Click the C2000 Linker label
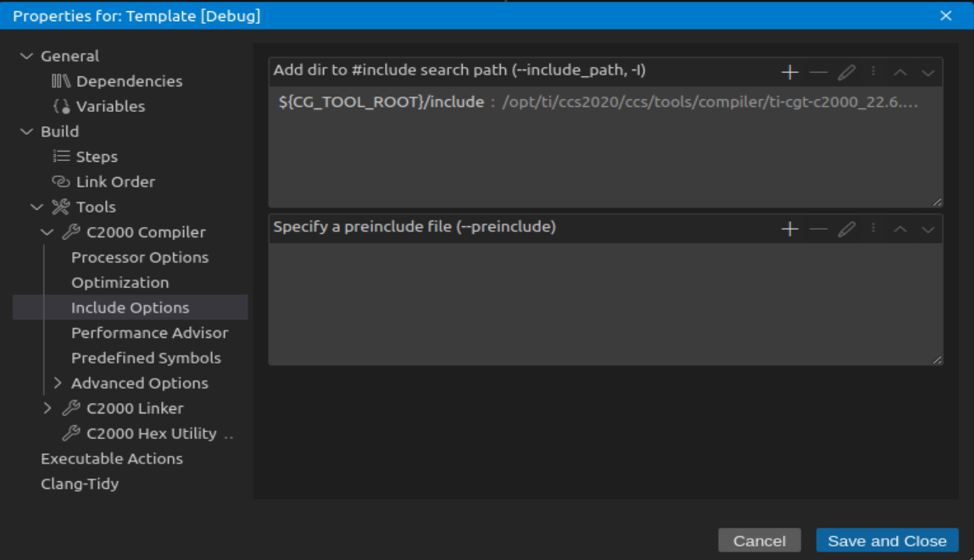The width and height of the screenshot is (974, 560). [135, 408]
